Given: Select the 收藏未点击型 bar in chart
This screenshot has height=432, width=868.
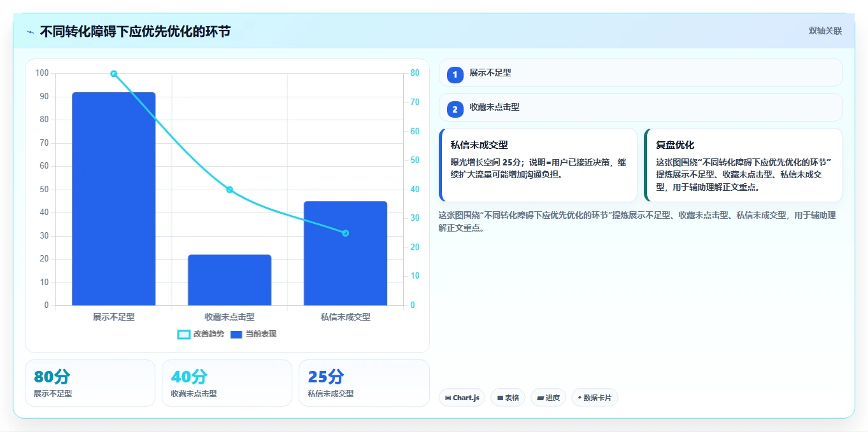Looking at the screenshot, I should point(229,280).
